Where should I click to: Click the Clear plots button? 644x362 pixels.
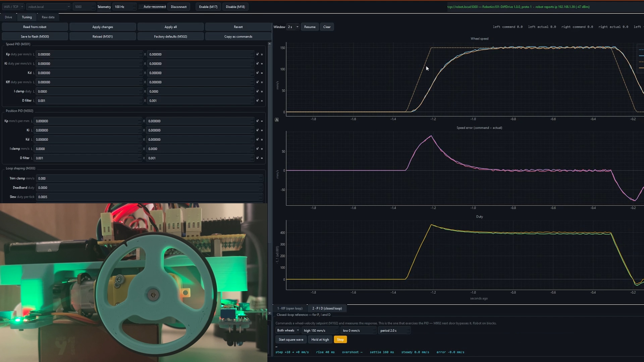coord(327,27)
